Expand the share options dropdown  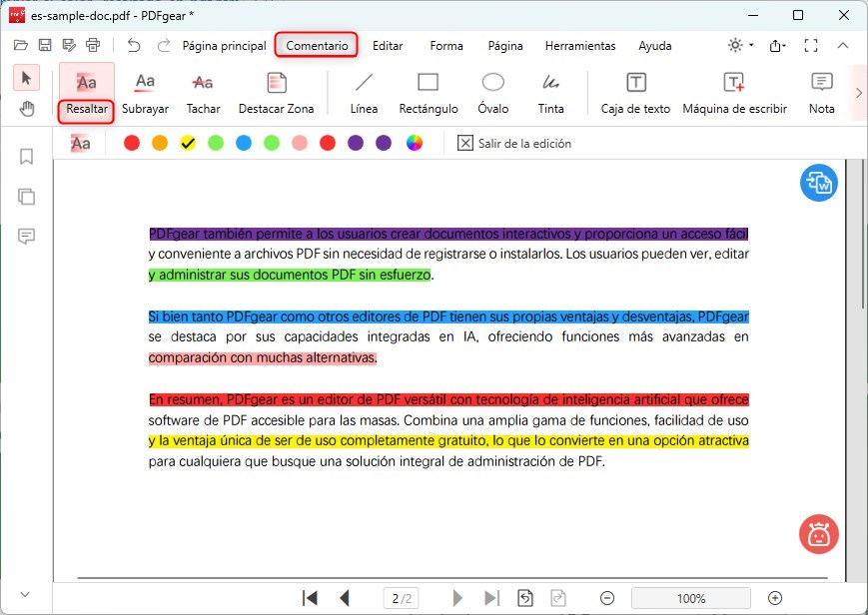pos(778,45)
